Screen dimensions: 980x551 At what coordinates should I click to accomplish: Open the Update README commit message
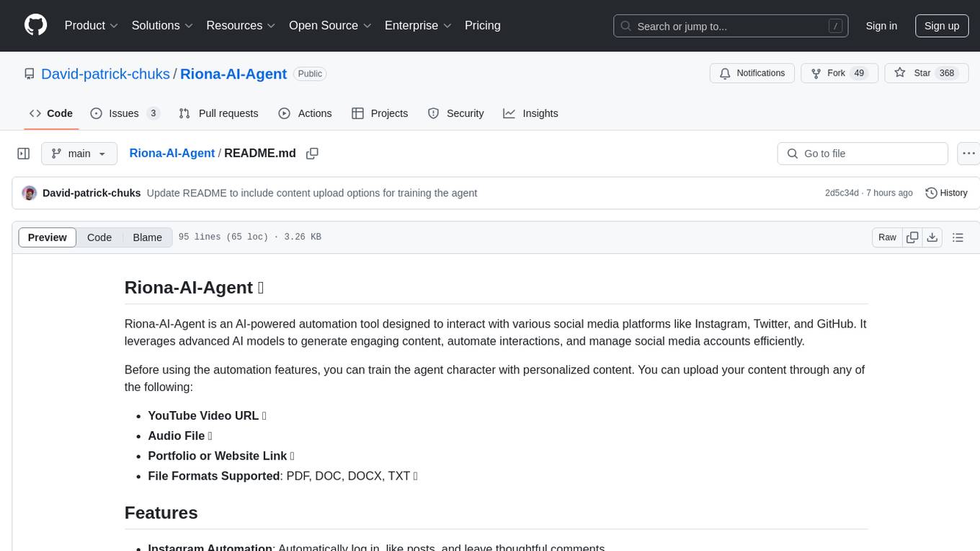312,193
